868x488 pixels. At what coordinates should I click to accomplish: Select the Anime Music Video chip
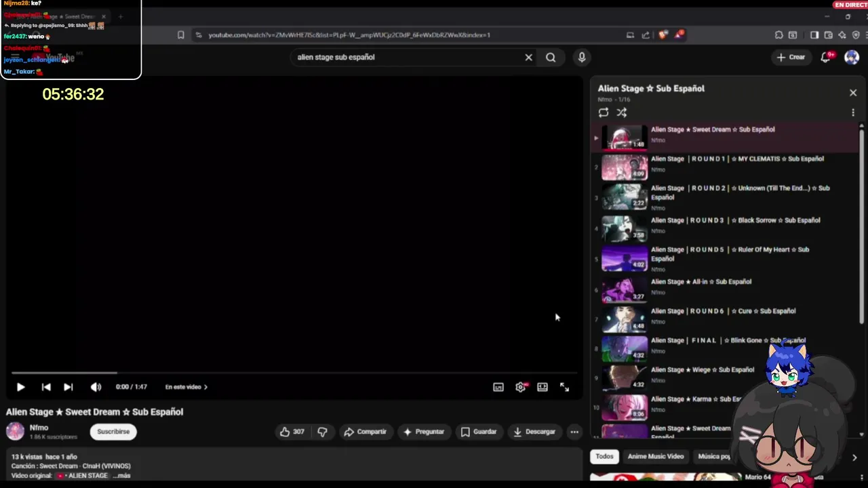coord(656,457)
